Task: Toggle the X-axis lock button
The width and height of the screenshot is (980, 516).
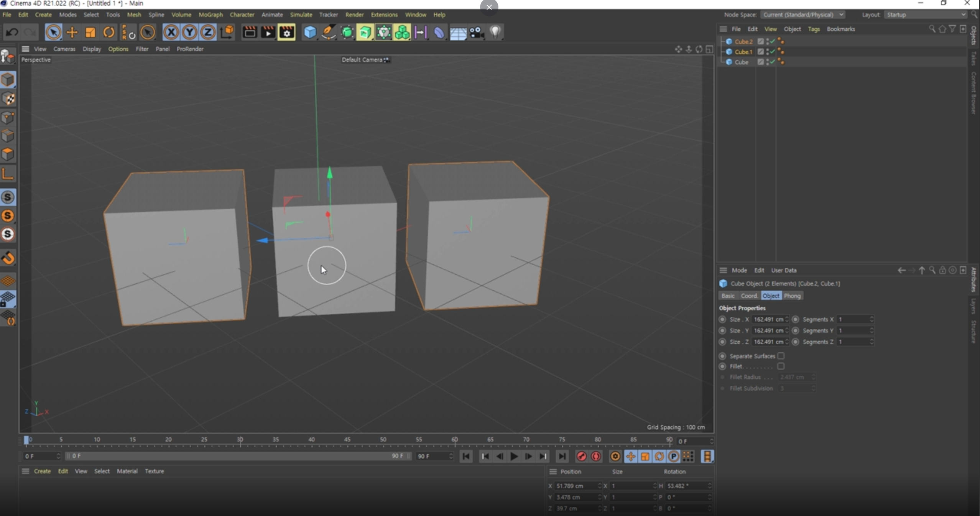Action: click(x=171, y=33)
